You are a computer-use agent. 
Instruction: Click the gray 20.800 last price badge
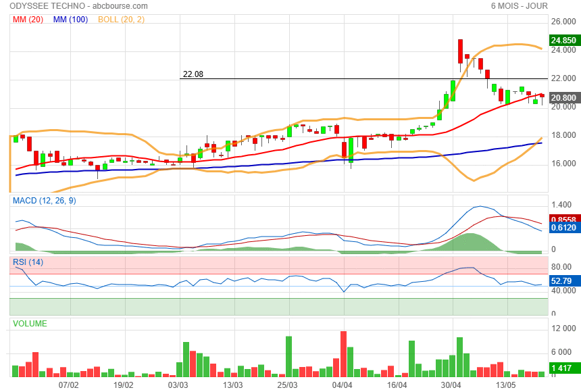[x=563, y=97]
